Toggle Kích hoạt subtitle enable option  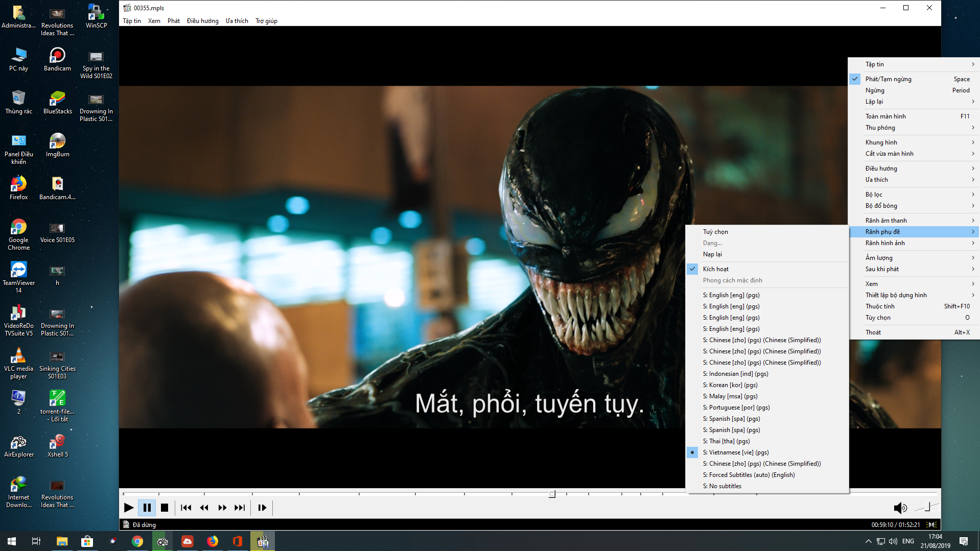pos(767,269)
